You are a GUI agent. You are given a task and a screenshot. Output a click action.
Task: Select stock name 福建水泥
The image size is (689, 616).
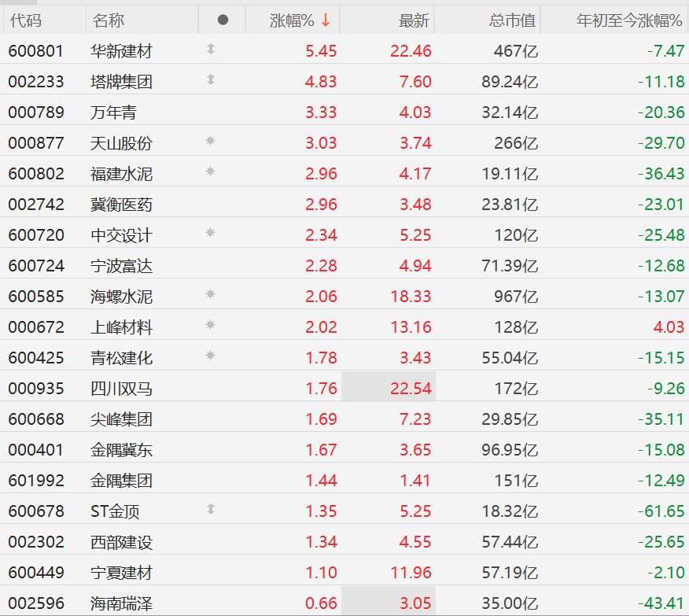point(121,174)
